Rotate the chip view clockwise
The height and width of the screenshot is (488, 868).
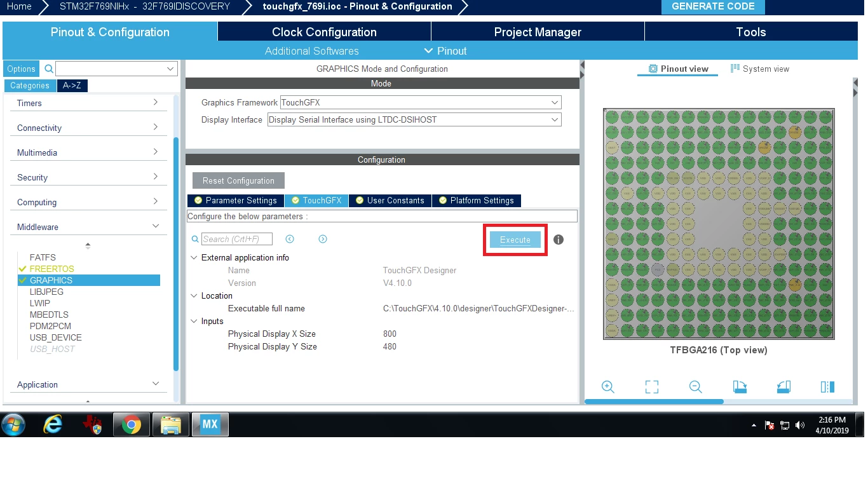tap(739, 387)
